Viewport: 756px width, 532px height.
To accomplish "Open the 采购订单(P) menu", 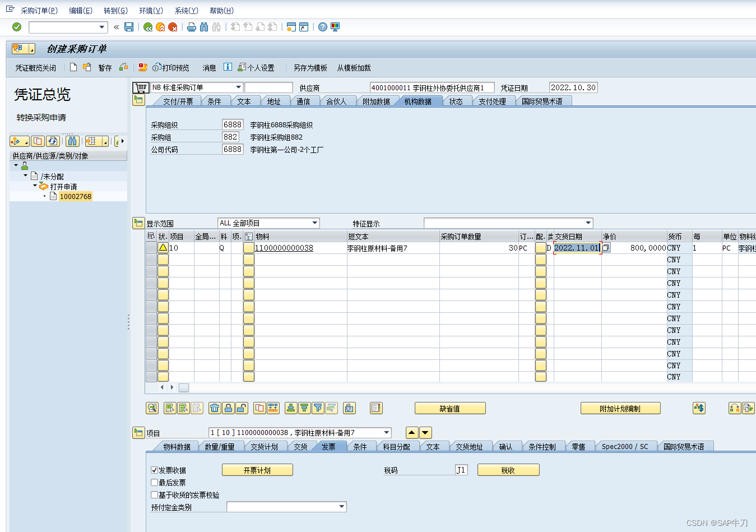I will tap(39, 11).
